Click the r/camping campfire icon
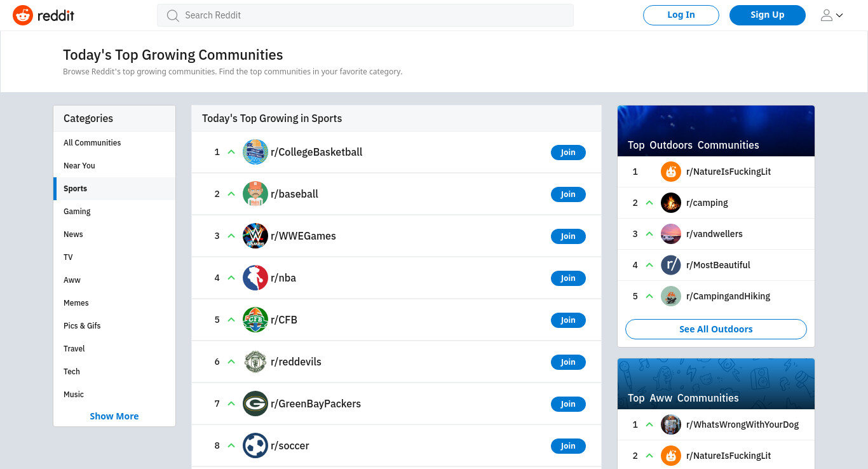The height and width of the screenshot is (469, 868). [671, 203]
